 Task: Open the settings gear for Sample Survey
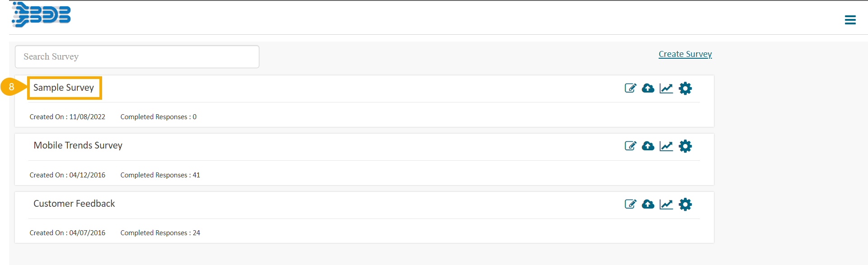click(x=685, y=88)
